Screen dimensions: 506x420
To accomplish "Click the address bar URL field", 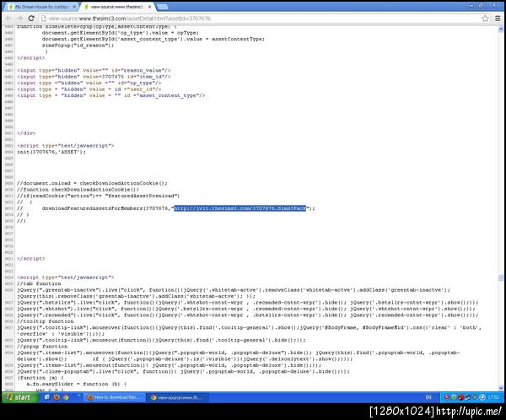I will pos(258,19).
